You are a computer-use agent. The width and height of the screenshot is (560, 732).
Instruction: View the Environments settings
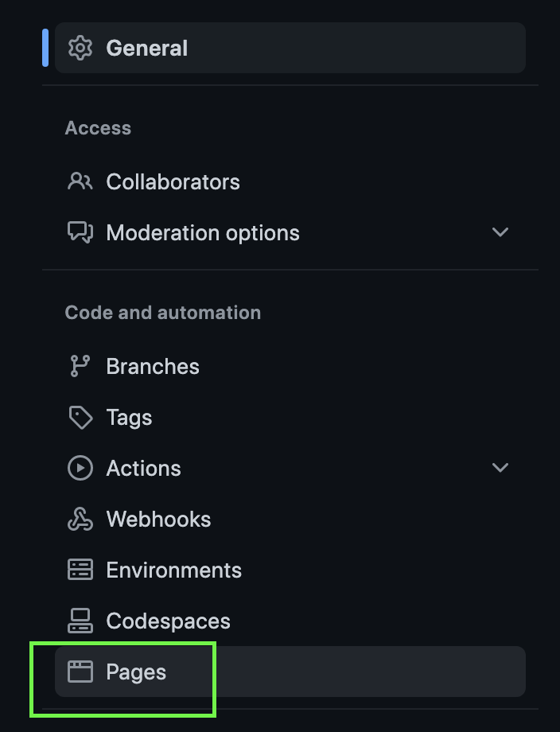click(x=174, y=570)
